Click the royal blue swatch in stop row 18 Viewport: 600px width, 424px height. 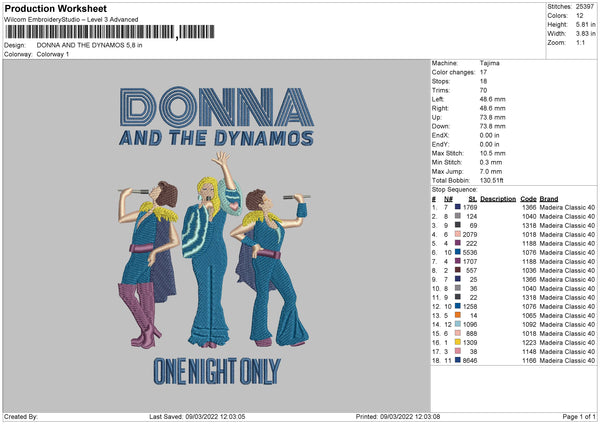[x=457, y=360]
